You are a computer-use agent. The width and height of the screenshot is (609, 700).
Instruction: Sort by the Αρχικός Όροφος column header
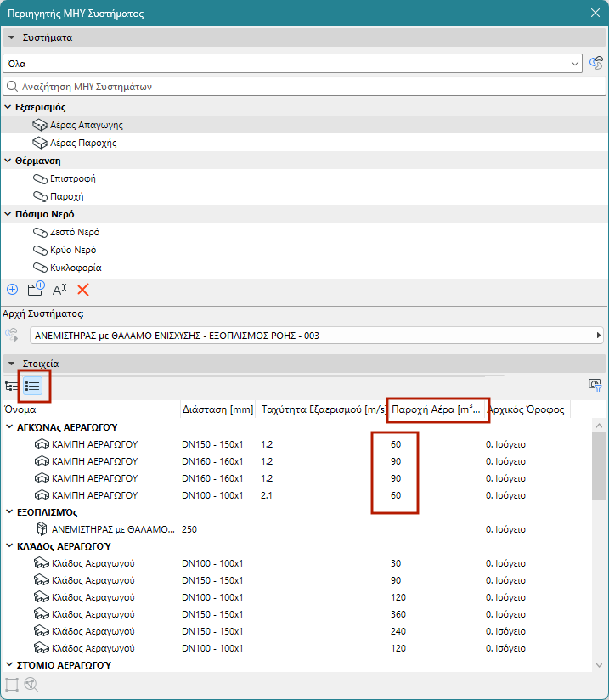point(527,409)
